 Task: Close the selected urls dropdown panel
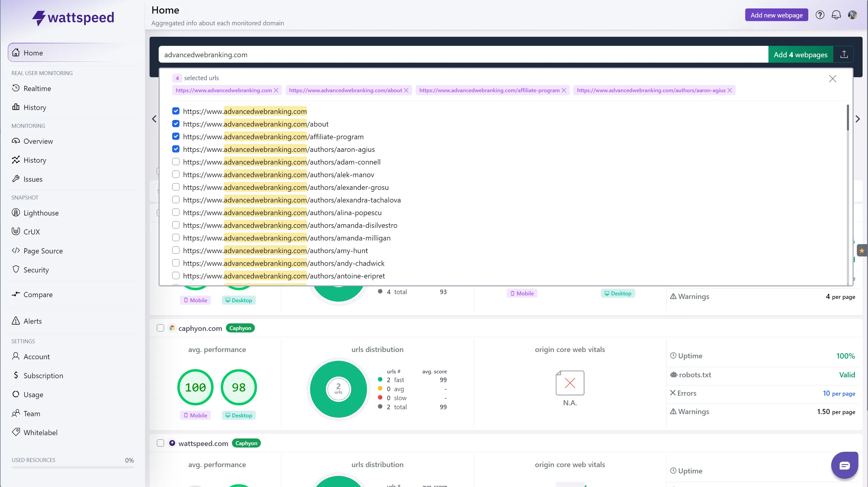point(832,79)
